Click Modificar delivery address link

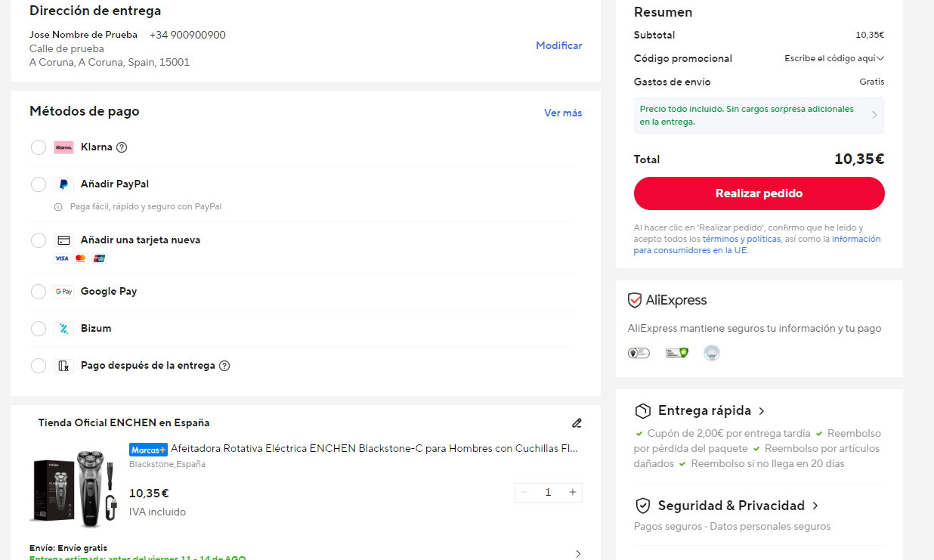pyautogui.click(x=559, y=46)
